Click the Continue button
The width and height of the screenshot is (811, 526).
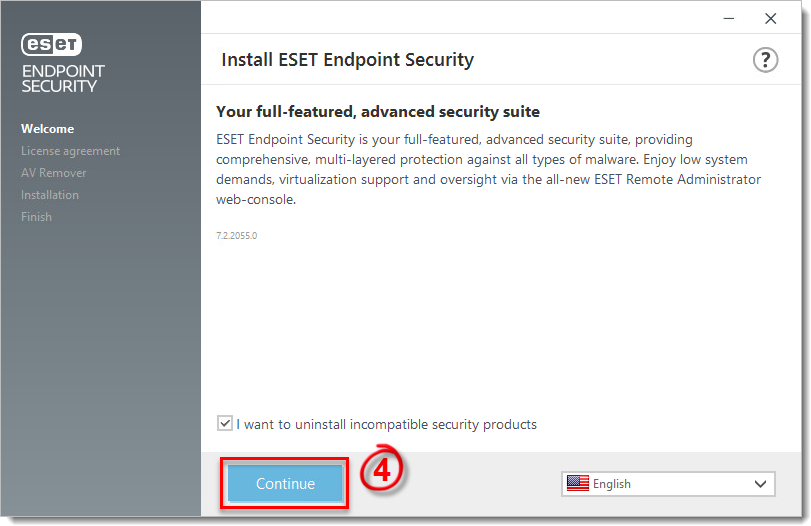[285, 483]
